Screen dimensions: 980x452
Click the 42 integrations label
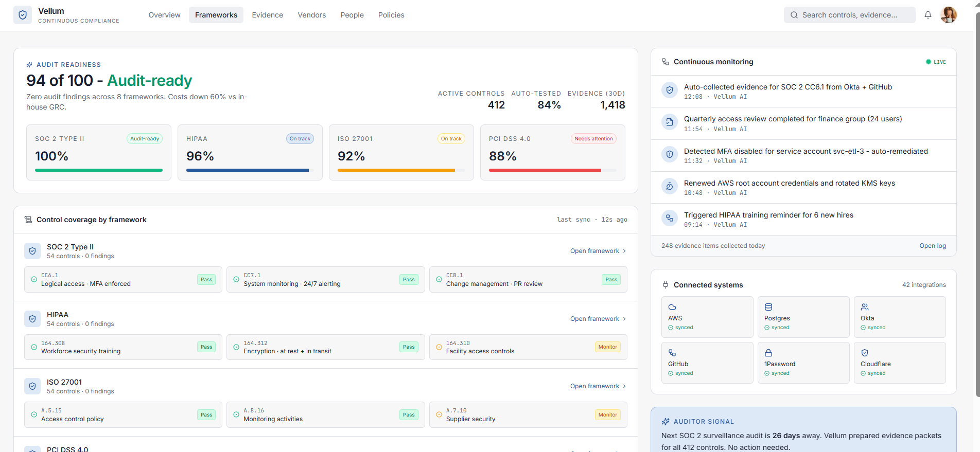pyautogui.click(x=924, y=285)
